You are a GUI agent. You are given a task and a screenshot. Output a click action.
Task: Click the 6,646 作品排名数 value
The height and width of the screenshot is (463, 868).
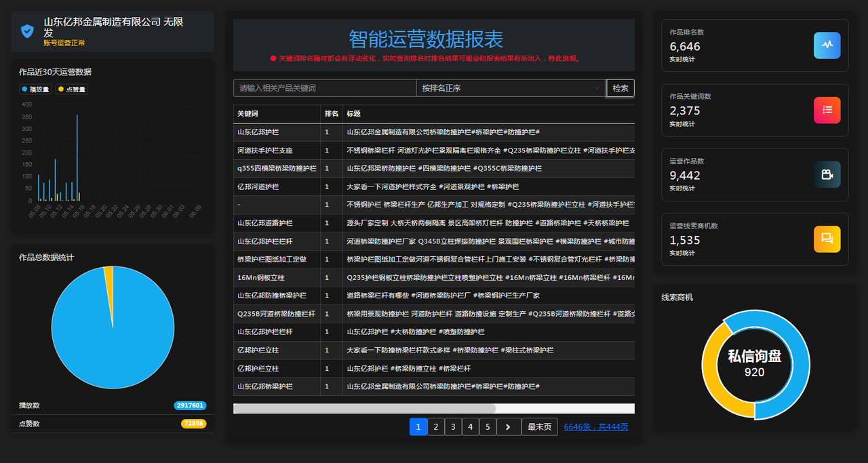coord(685,47)
